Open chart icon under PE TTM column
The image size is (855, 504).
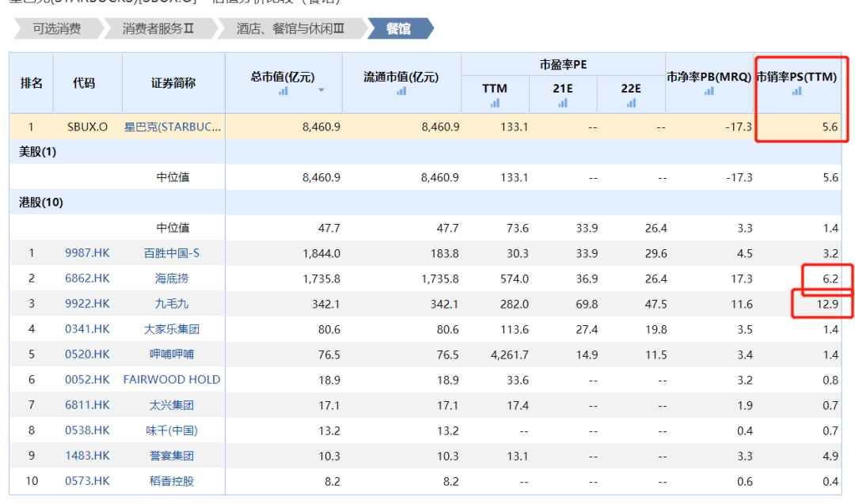495,103
